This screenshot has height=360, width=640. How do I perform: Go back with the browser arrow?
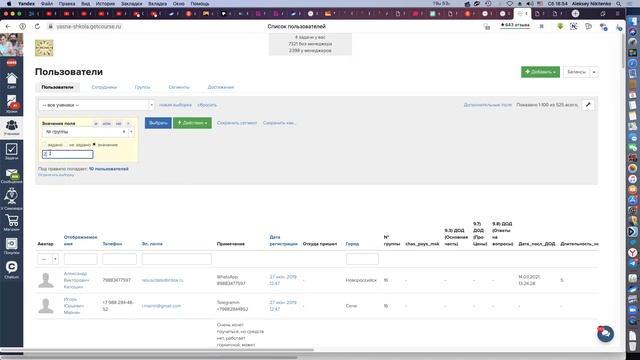[8, 26]
